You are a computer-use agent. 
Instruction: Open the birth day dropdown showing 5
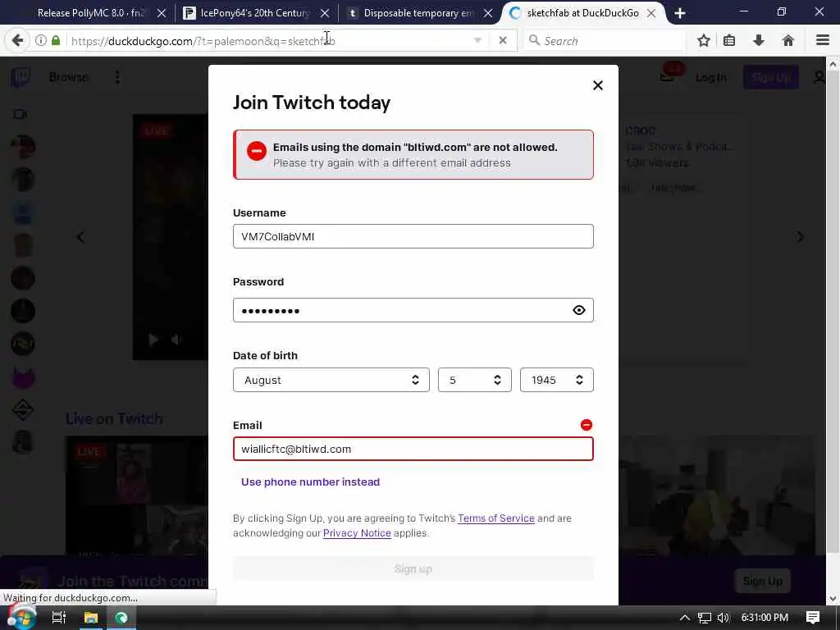tap(475, 380)
